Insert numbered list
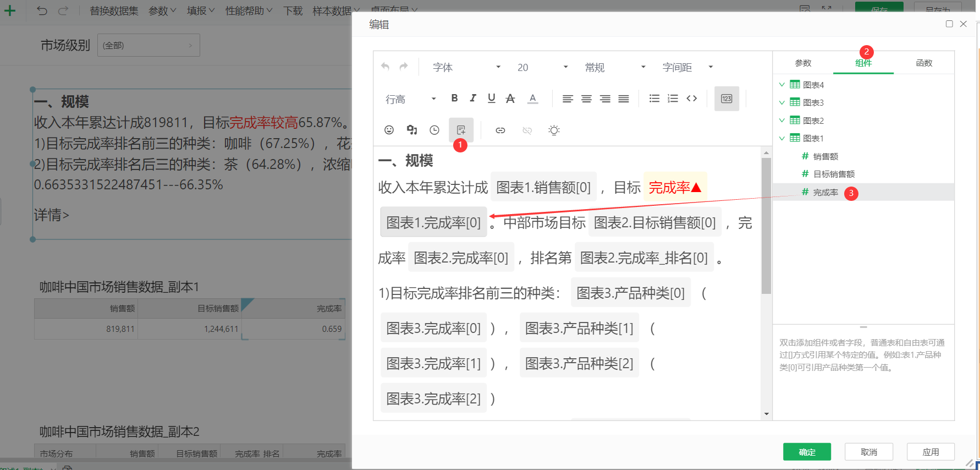The width and height of the screenshot is (980, 470). (673, 99)
